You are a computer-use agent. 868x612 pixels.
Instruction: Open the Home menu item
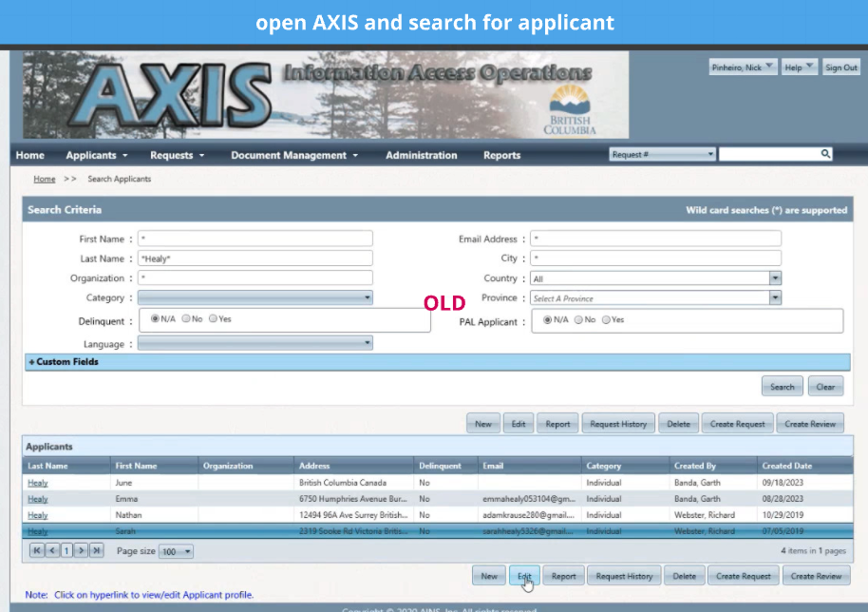point(29,155)
